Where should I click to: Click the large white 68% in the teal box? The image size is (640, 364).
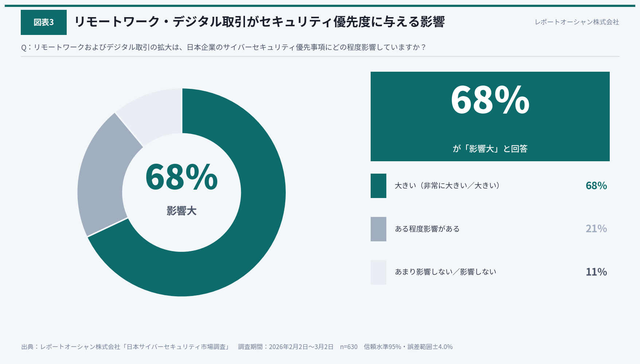point(490,100)
